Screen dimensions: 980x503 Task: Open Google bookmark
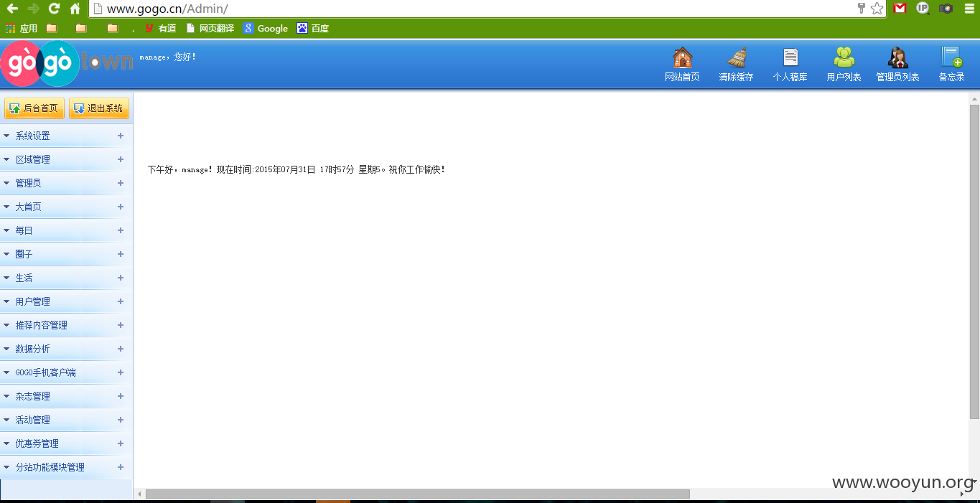pyautogui.click(x=266, y=29)
